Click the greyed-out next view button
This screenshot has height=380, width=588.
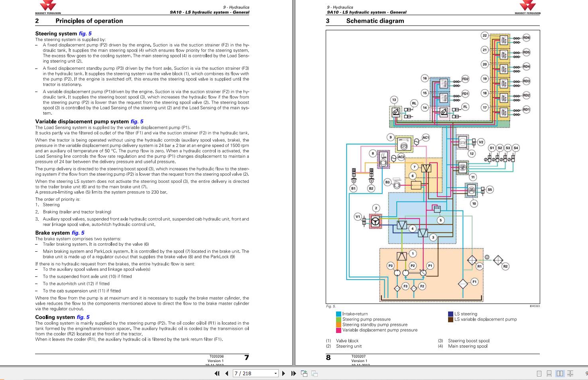315,373
